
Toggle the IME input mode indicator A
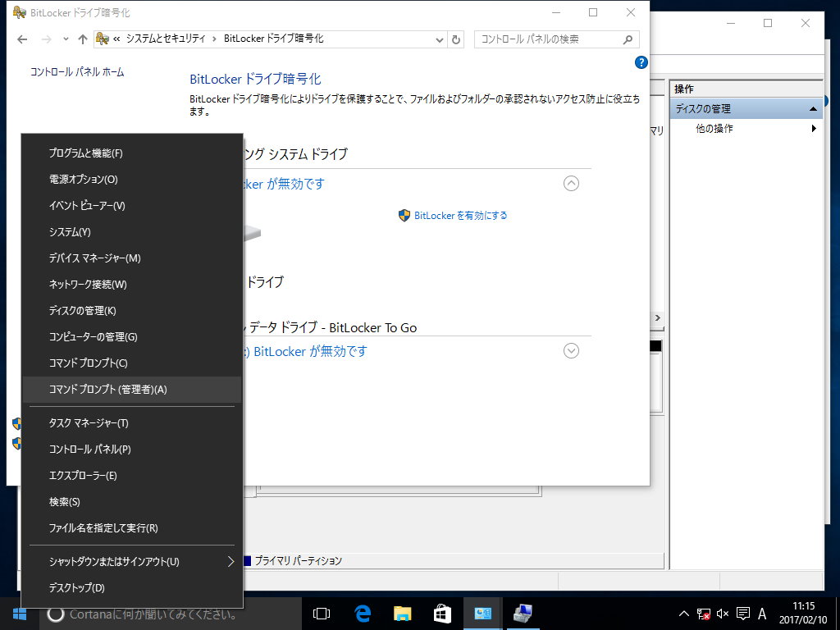[762, 614]
